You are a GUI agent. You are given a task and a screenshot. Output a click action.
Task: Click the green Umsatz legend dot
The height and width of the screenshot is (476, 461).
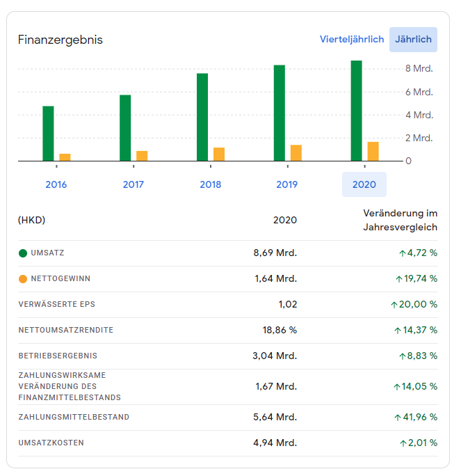pyautogui.click(x=23, y=253)
